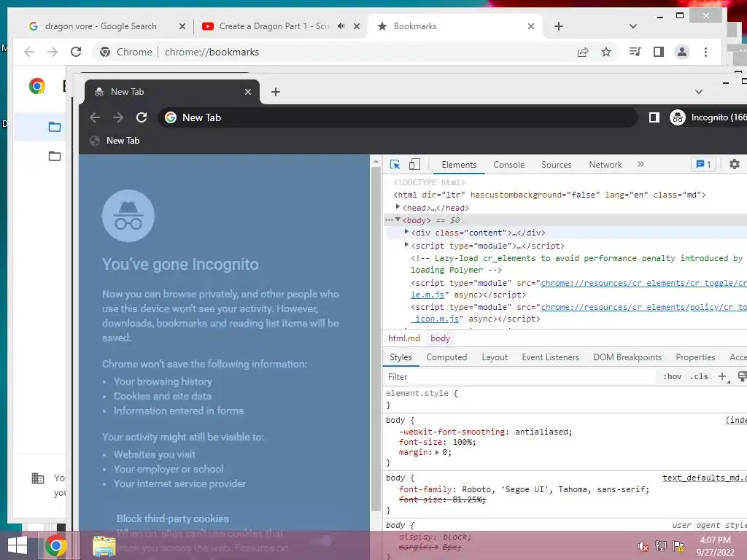Select the Styles pane tab
The image size is (747, 560).
coord(400,357)
